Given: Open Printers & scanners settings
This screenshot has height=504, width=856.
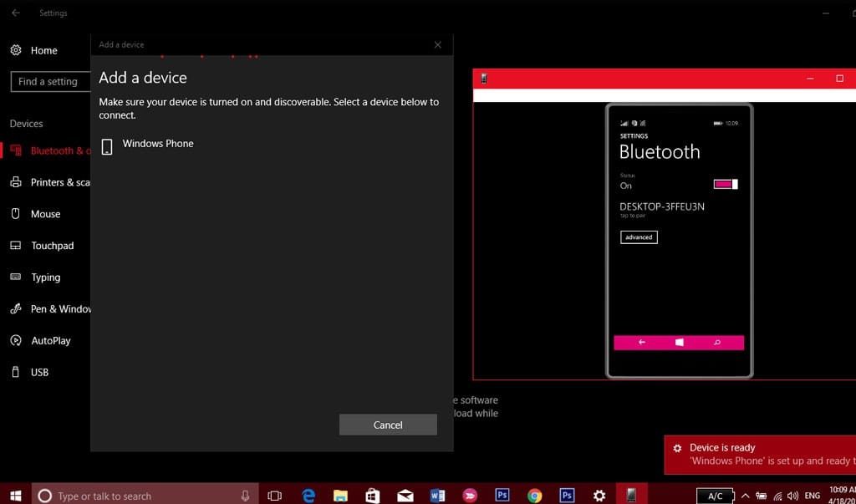Looking at the screenshot, I should (59, 182).
